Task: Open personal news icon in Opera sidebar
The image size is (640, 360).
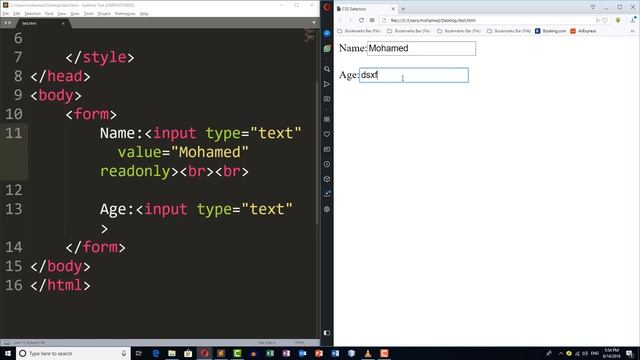Action: click(327, 149)
